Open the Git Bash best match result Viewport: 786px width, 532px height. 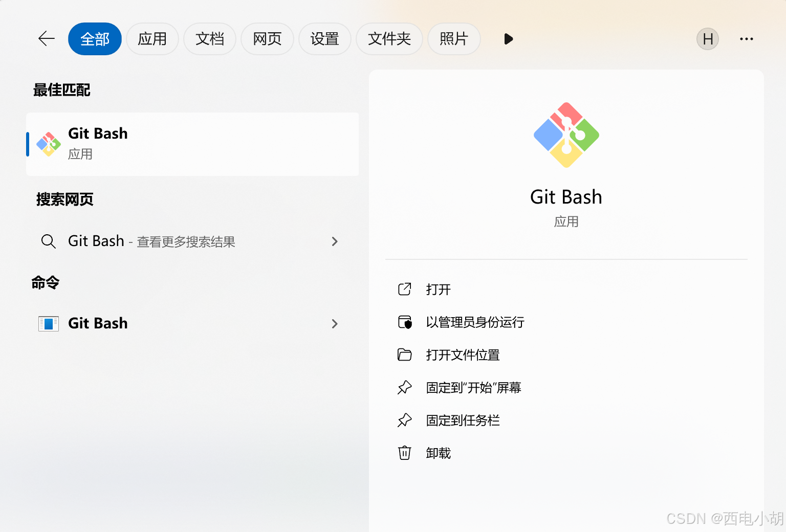192,144
